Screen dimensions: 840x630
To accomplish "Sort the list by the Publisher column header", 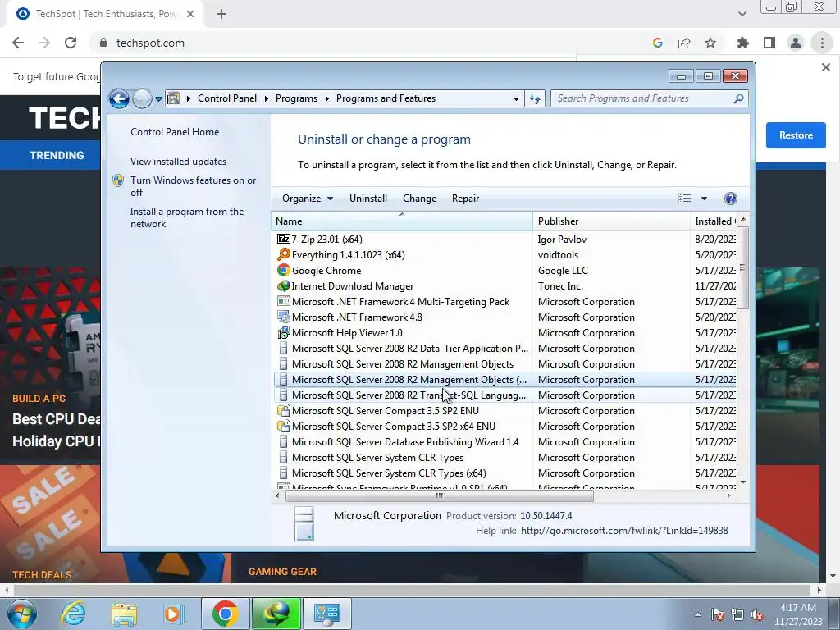I will [611, 221].
